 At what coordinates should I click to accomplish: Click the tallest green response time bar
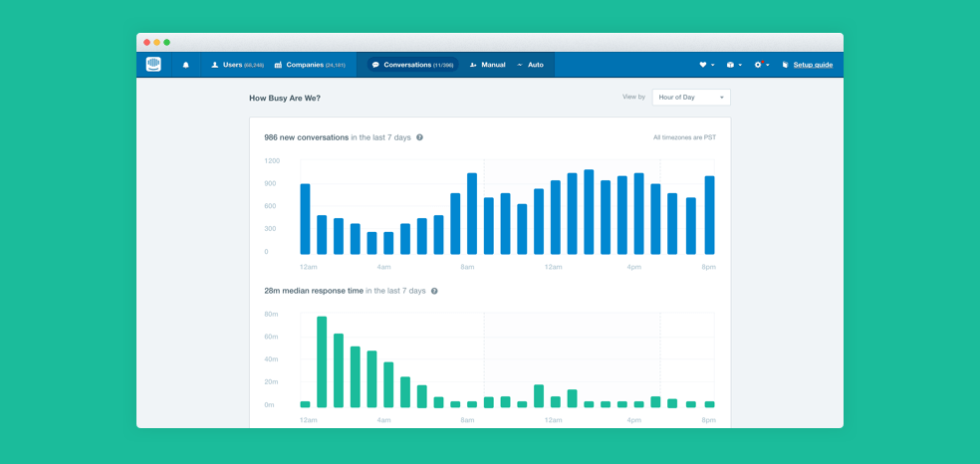point(322,362)
